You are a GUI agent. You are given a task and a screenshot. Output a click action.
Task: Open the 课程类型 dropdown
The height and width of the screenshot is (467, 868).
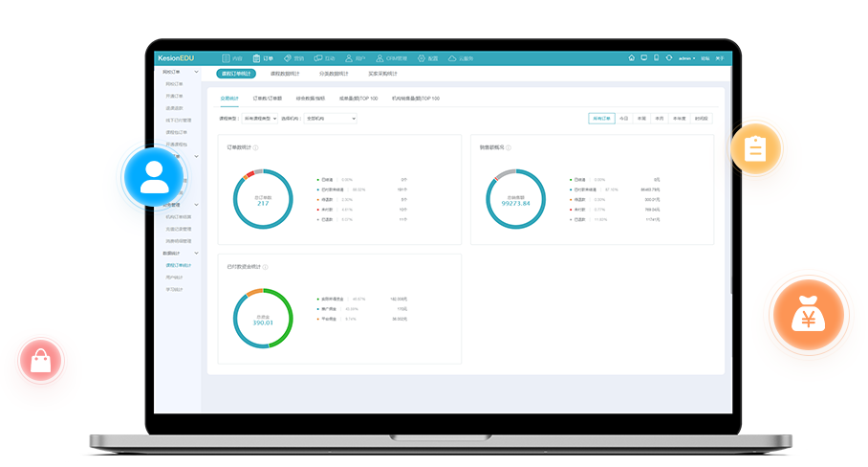pyautogui.click(x=261, y=119)
